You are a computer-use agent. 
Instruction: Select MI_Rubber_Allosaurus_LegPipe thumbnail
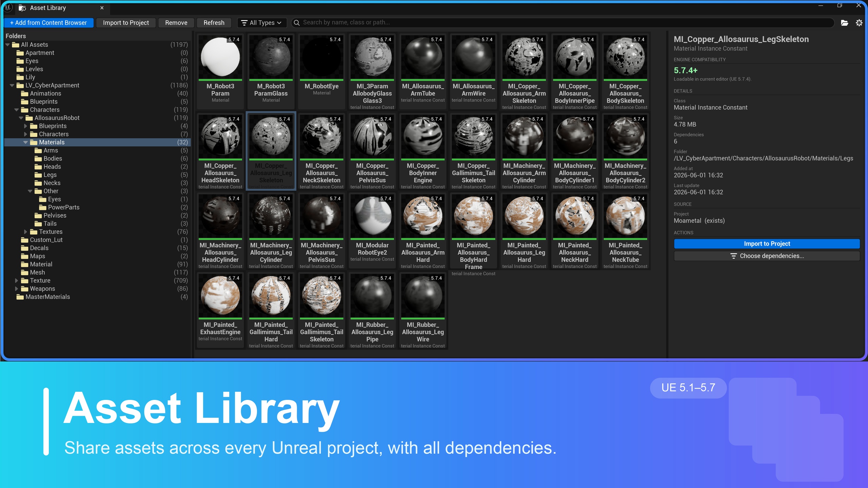point(372,296)
